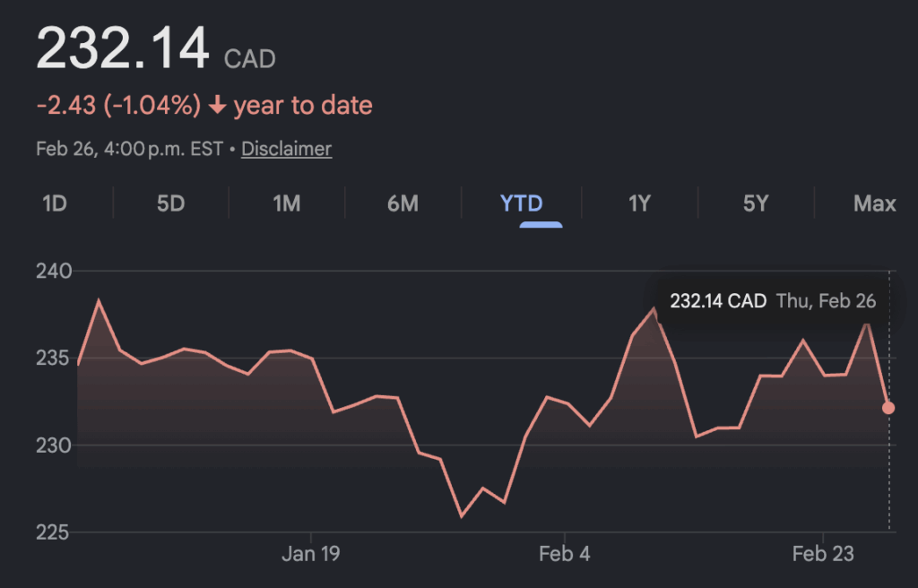The height and width of the screenshot is (588, 918).
Task: Switch to the 1D time range
Action: pos(55,203)
